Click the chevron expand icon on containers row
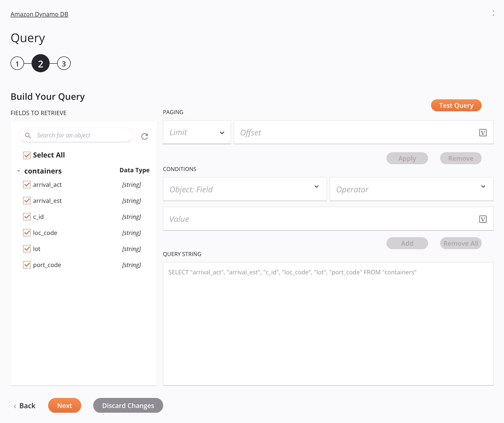Viewport: 504px width, 423px height. pos(19,170)
